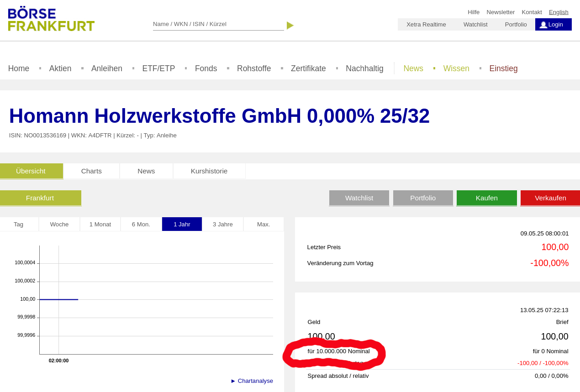
Task: Click the für 0 Nominal text
Action: [551, 351]
